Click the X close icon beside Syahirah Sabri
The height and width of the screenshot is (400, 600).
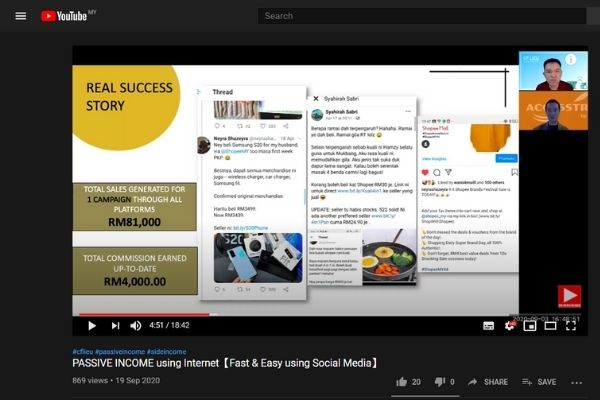316,99
